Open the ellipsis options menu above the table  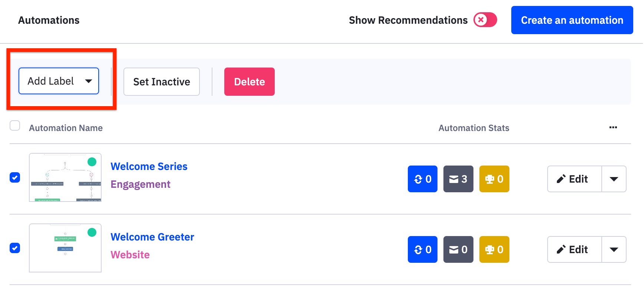[613, 127]
